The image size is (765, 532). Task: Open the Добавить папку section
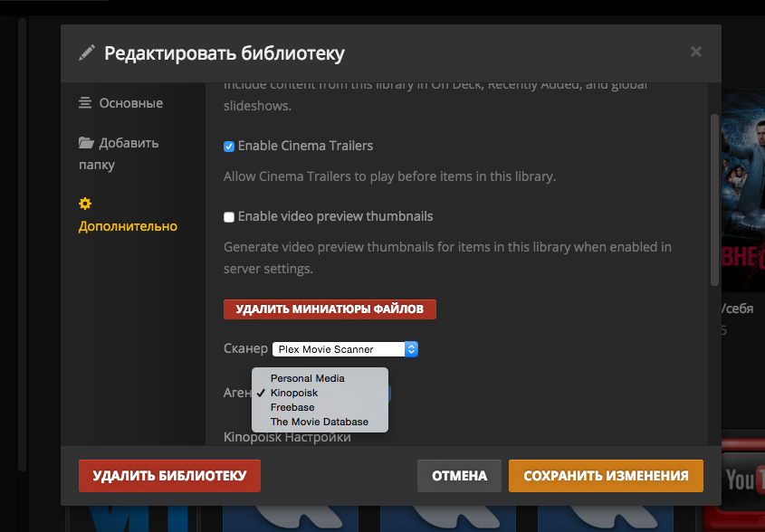119,154
